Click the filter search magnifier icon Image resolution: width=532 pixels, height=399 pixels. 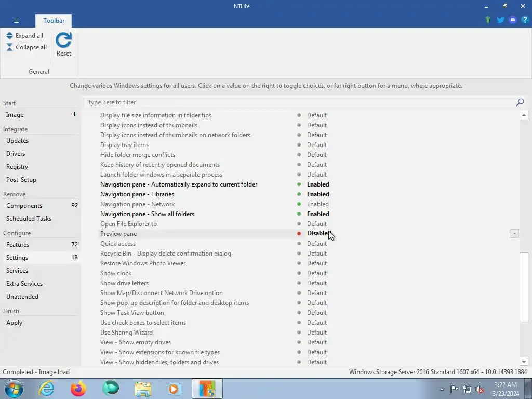tap(520, 102)
